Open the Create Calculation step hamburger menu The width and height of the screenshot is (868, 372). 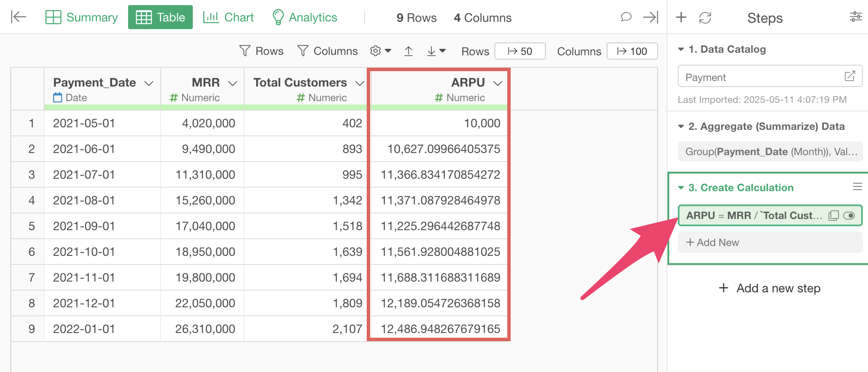coord(857,187)
